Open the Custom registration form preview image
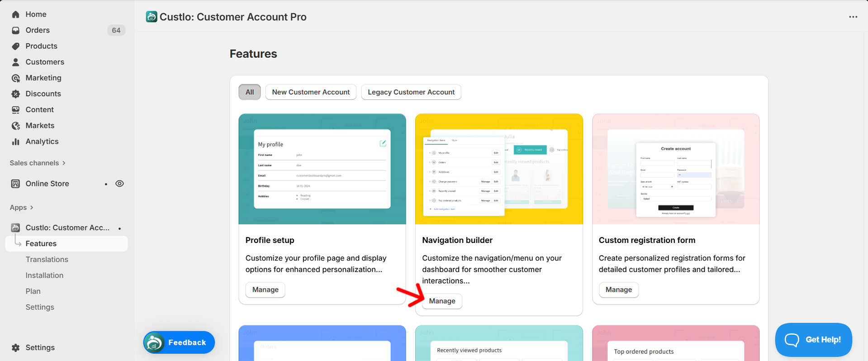 pos(676,169)
